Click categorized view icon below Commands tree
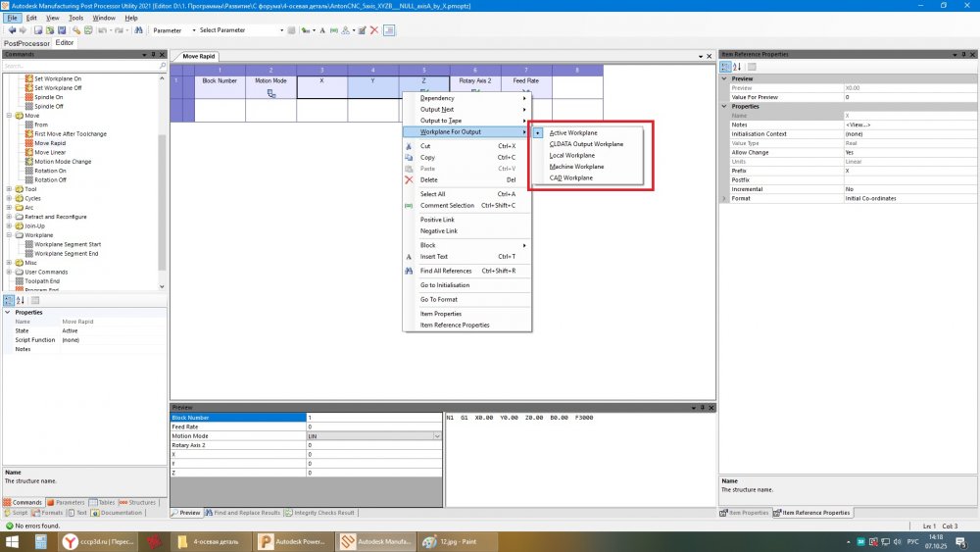The image size is (980, 552). pyautogui.click(x=9, y=300)
